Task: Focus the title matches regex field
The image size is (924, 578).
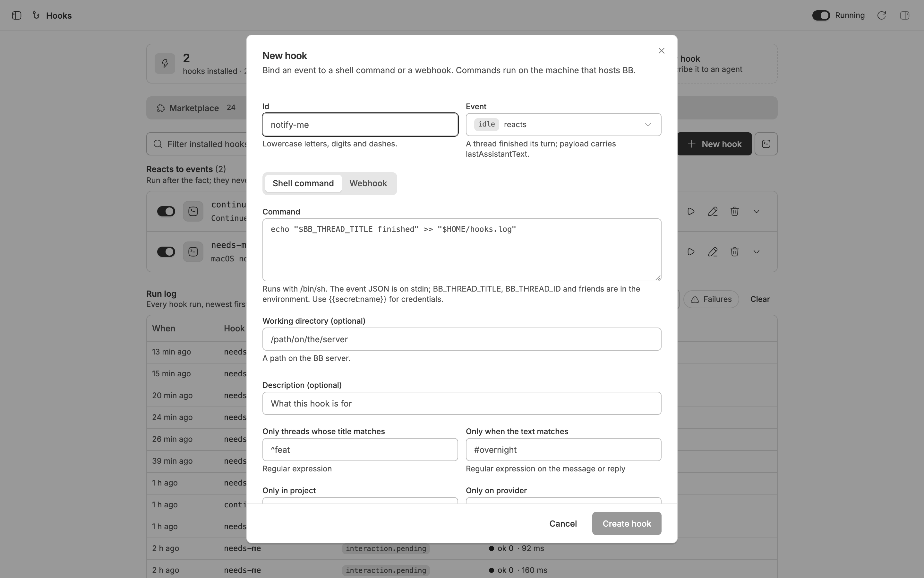Action: (x=360, y=450)
